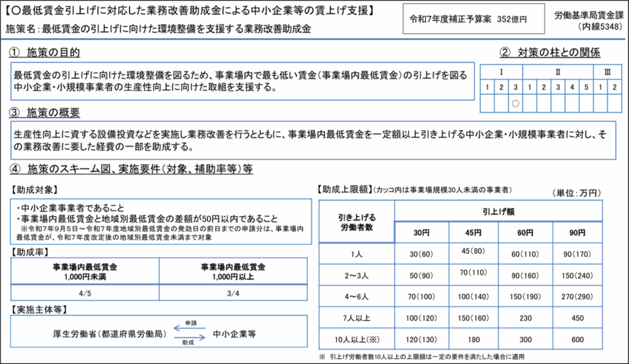
Task: Click the circle mark in the pillar table
Action: [516, 103]
